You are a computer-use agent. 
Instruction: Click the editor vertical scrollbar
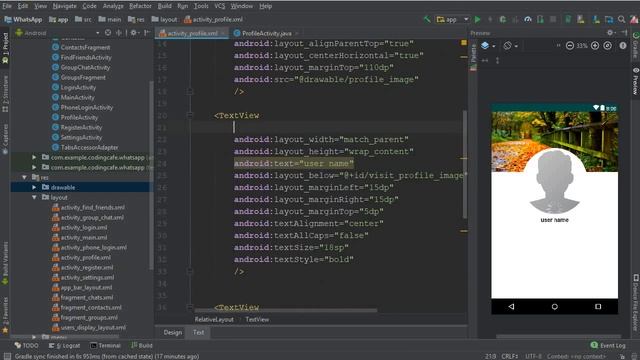[464, 163]
